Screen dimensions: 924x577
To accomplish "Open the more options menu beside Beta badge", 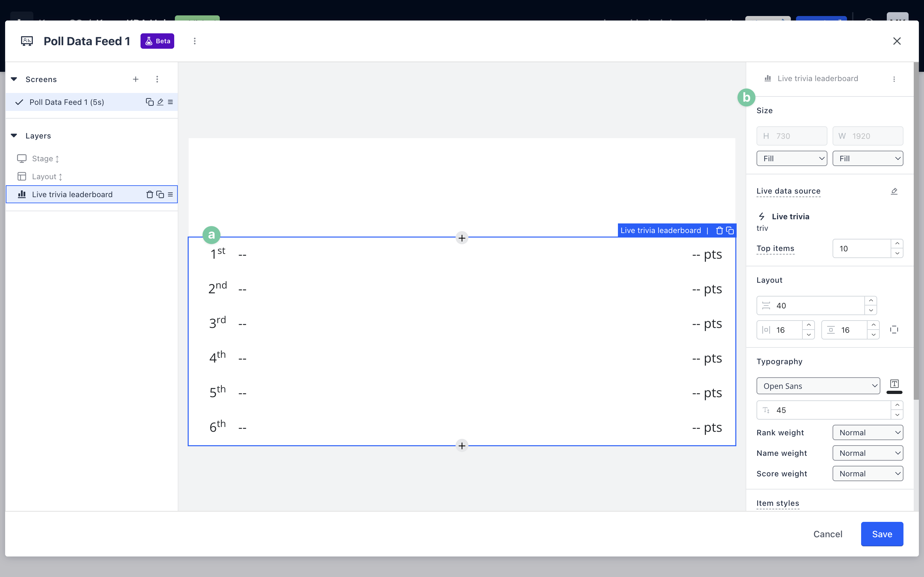I will pos(194,41).
